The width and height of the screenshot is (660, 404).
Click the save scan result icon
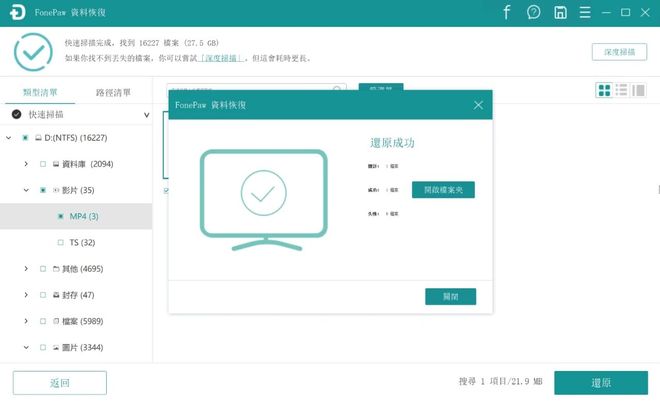click(561, 12)
